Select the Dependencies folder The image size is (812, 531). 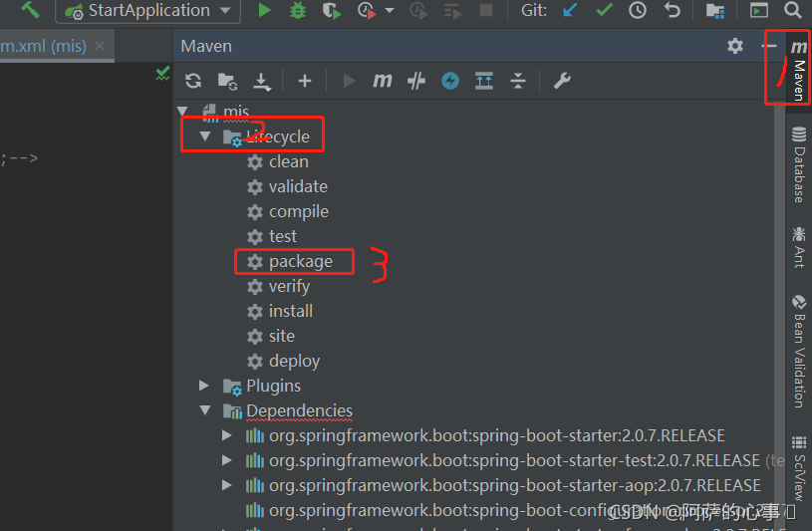[299, 410]
